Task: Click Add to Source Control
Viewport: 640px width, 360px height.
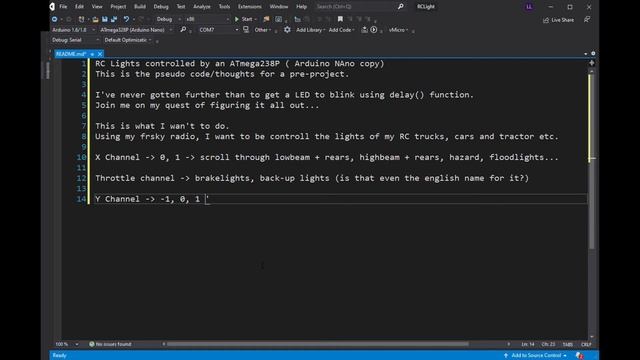Action: (x=536, y=355)
